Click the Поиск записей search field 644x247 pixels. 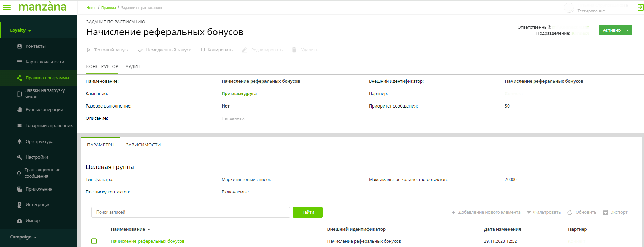pyautogui.click(x=190, y=212)
